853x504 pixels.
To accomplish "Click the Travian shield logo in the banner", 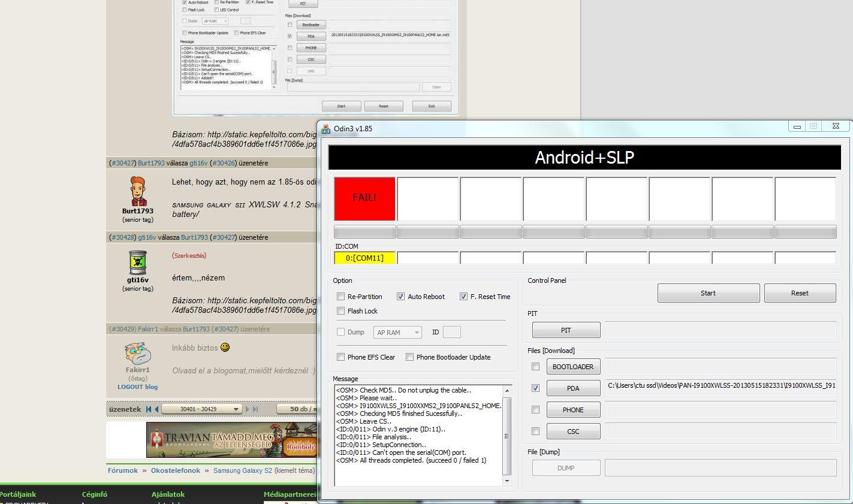I will [x=156, y=439].
